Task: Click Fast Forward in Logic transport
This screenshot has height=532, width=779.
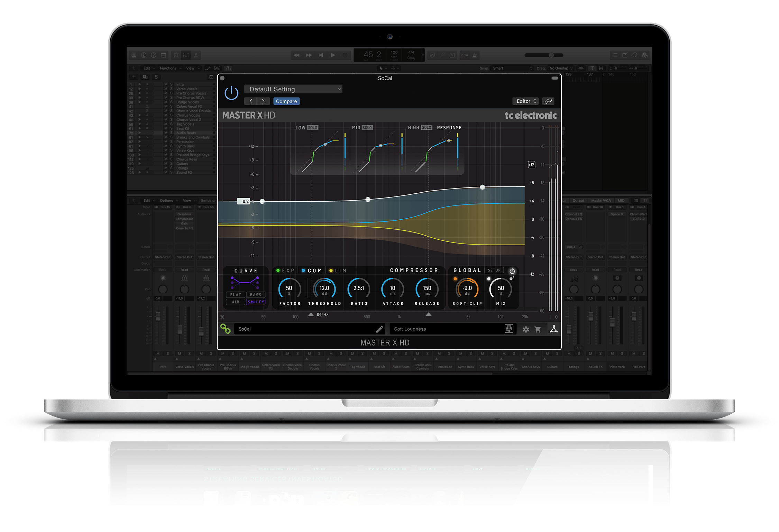Action: [309, 55]
